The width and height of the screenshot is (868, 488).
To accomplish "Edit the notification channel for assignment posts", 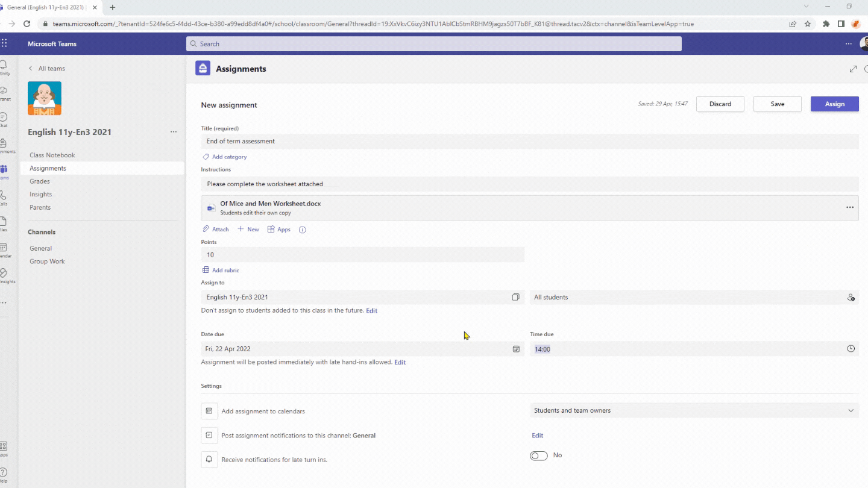I will point(538,436).
